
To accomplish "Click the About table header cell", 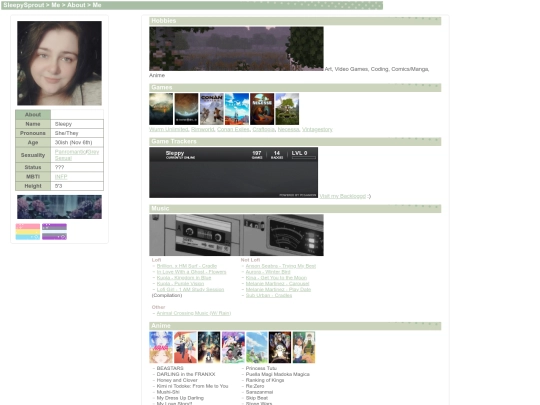I will (x=33, y=115).
